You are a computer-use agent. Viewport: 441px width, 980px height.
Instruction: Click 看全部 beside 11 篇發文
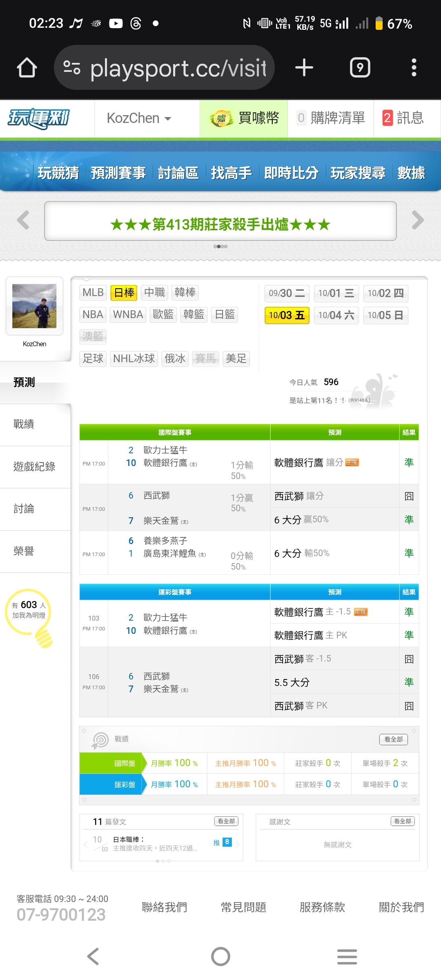click(x=226, y=821)
